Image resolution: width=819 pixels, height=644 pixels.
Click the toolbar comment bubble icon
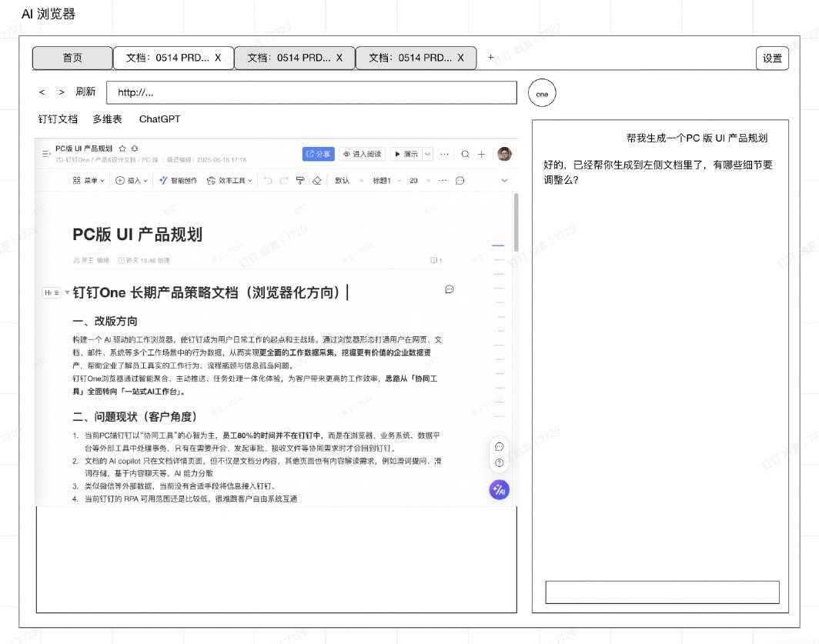460,181
